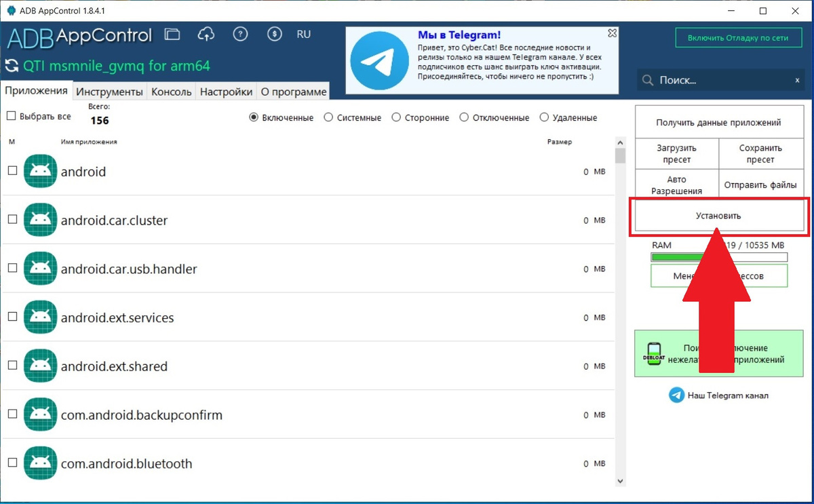Open the folder icon in the header
Image resolution: width=814 pixels, height=504 pixels.
point(172,34)
